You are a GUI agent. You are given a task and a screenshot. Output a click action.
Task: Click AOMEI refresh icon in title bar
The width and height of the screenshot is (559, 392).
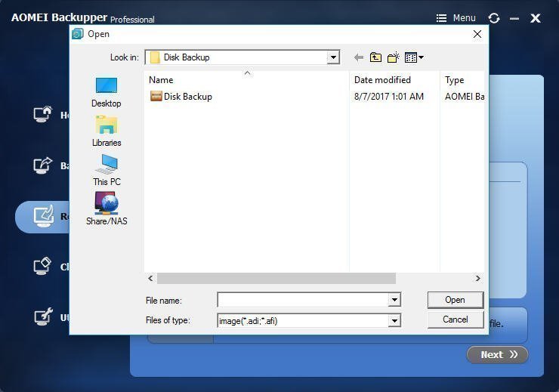(x=494, y=18)
